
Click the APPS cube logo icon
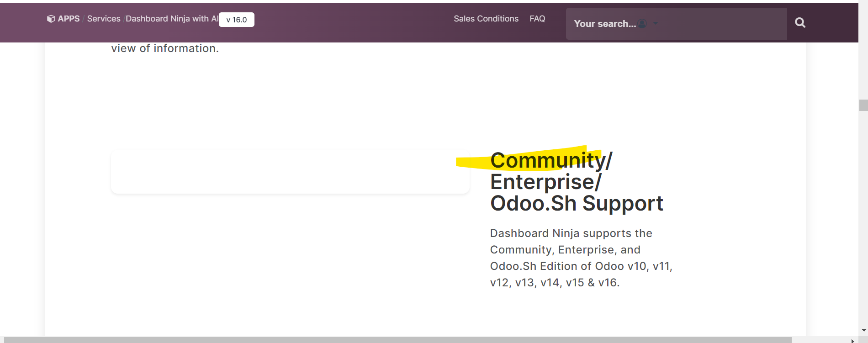point(51,19)
